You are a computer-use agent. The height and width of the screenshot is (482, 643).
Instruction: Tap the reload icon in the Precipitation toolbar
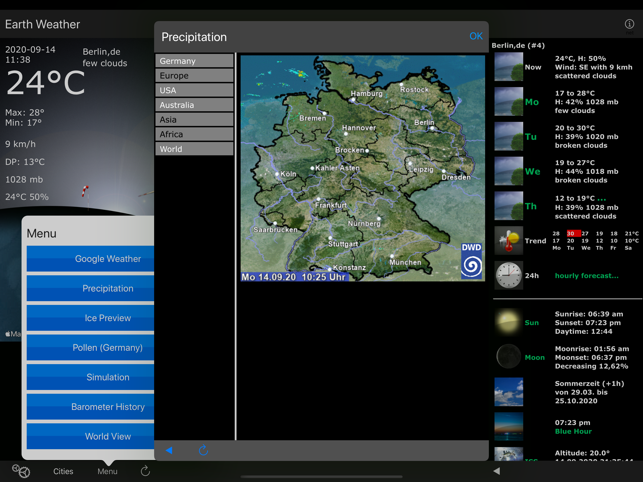coord(203,450)
